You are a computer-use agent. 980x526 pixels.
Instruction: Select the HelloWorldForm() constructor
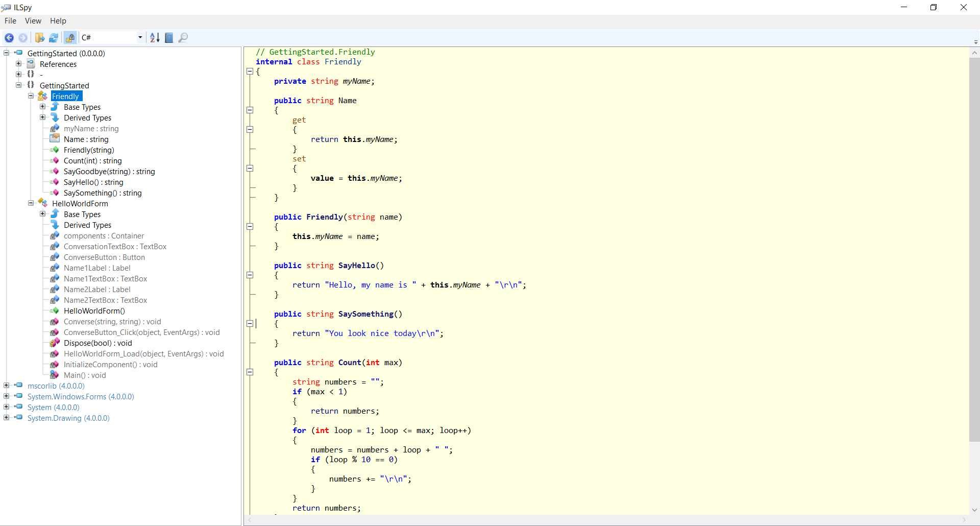[x=94, y=311]
